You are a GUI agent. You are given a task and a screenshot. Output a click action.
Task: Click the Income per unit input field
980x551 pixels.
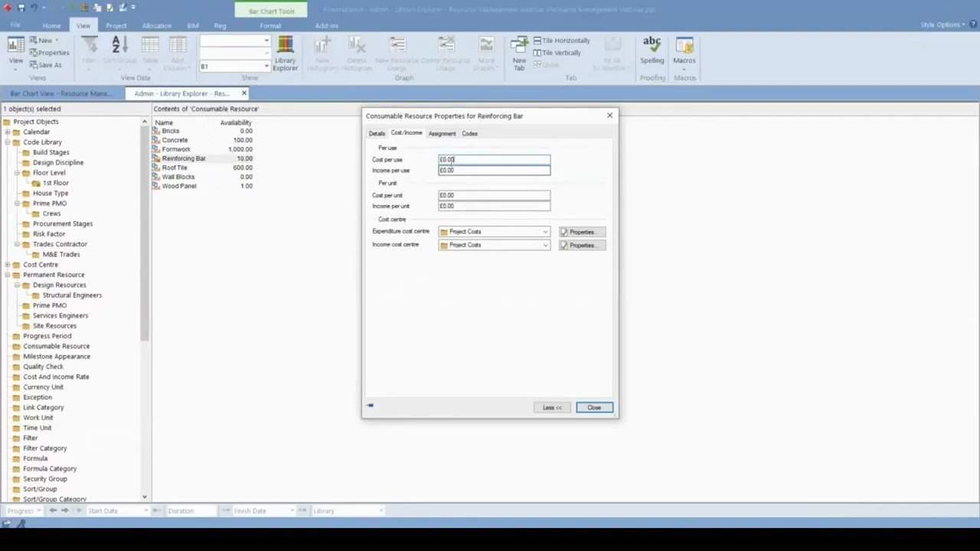point(494,206)
